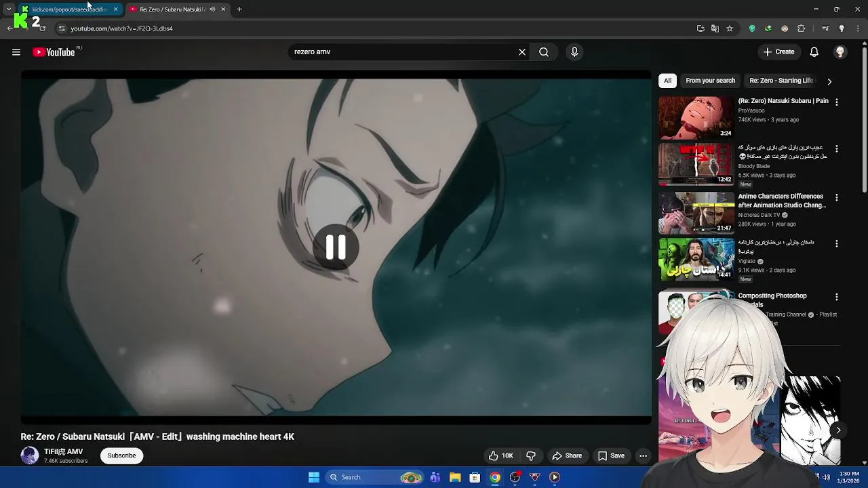Click the Windows taskbar Search box

pos(374,477)
